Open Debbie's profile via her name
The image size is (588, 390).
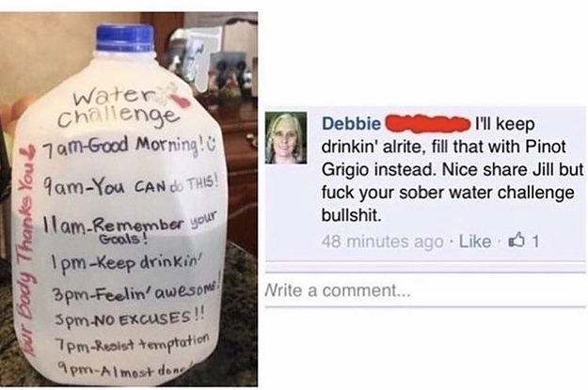351,124
